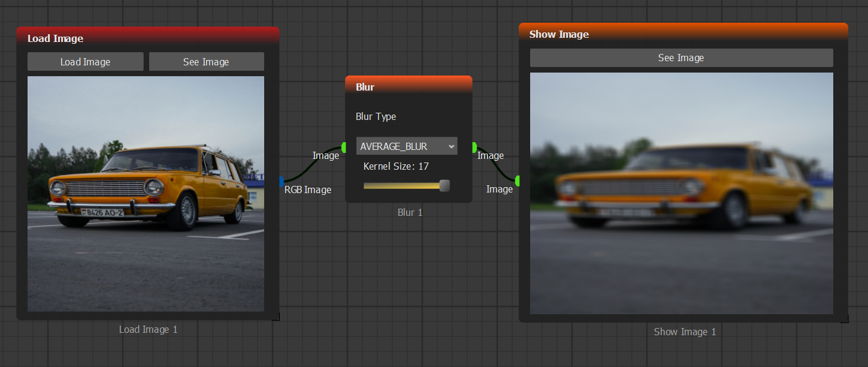
Task: Click the "Show Image 1" node name label
Action: click(685, 332)
